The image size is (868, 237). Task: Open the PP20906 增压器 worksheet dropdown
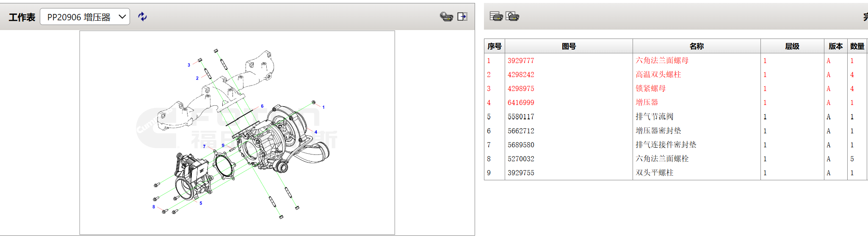(85, 17)
